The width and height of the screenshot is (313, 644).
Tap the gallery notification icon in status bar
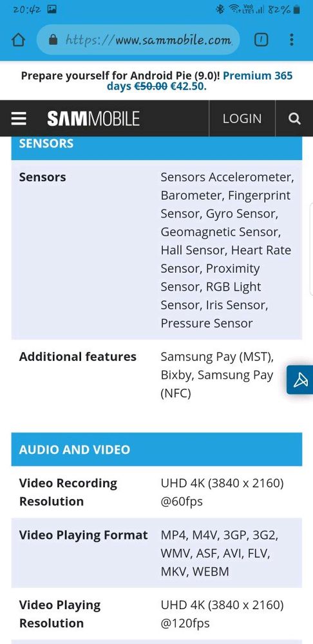click(52, 9)
